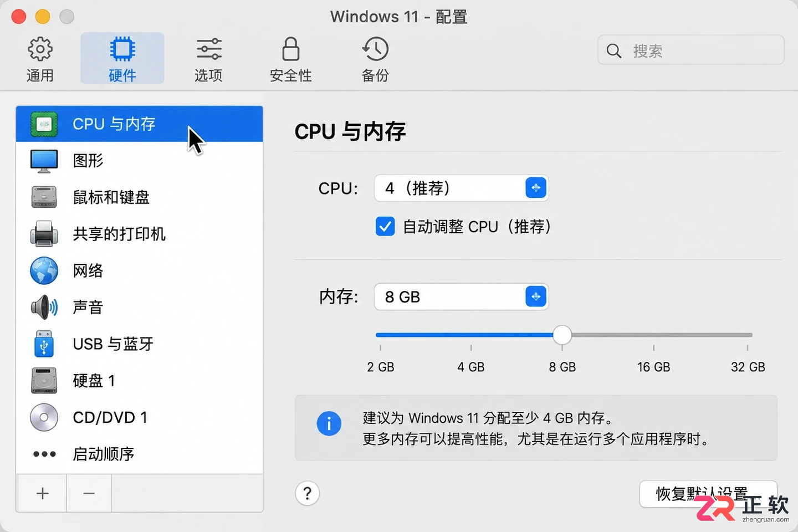
Task: Click the 硬盘 1 hard disk icon
Action: [44, 381]
